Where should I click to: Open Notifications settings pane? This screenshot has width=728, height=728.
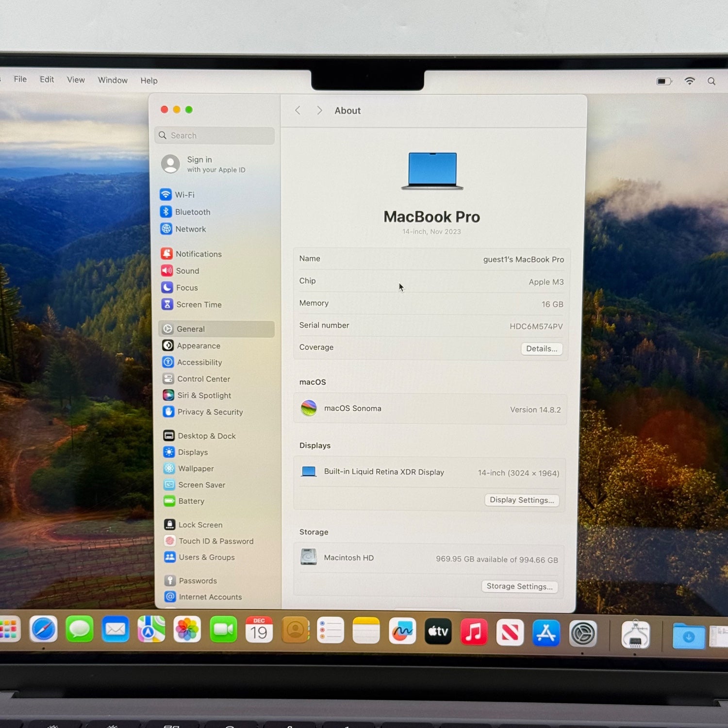pos(198,254)
